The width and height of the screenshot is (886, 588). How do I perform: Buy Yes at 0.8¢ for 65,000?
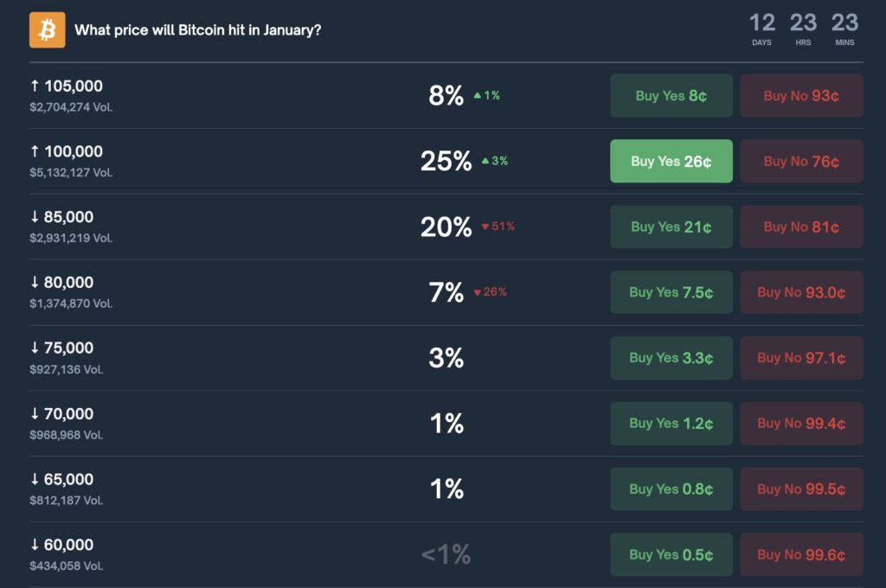[x=671, y=489]
